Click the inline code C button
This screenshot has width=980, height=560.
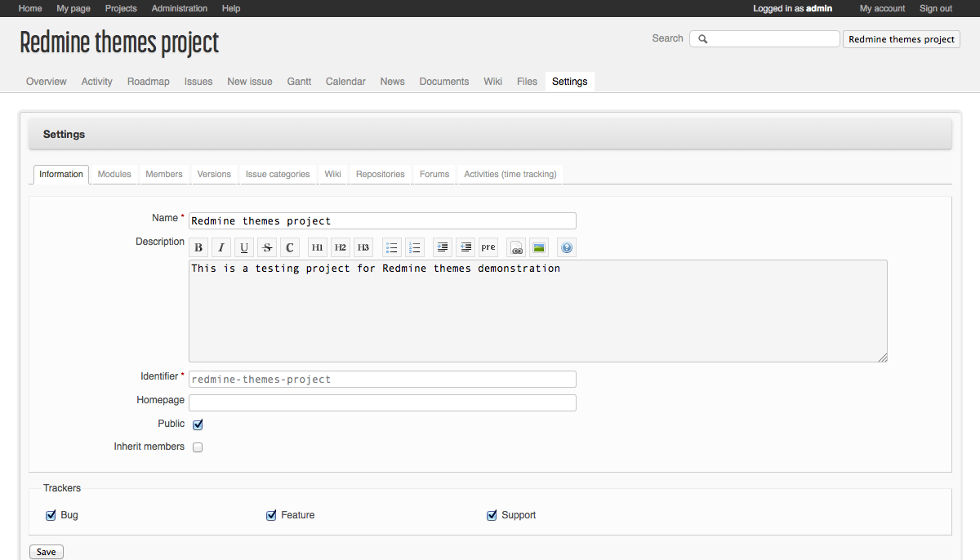tap(290, 247)
